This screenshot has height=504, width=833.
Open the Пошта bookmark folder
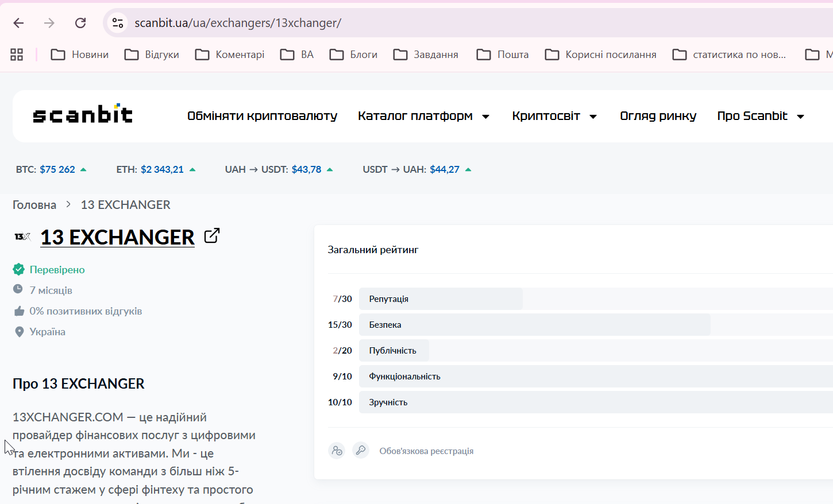[x=503, y=55]
